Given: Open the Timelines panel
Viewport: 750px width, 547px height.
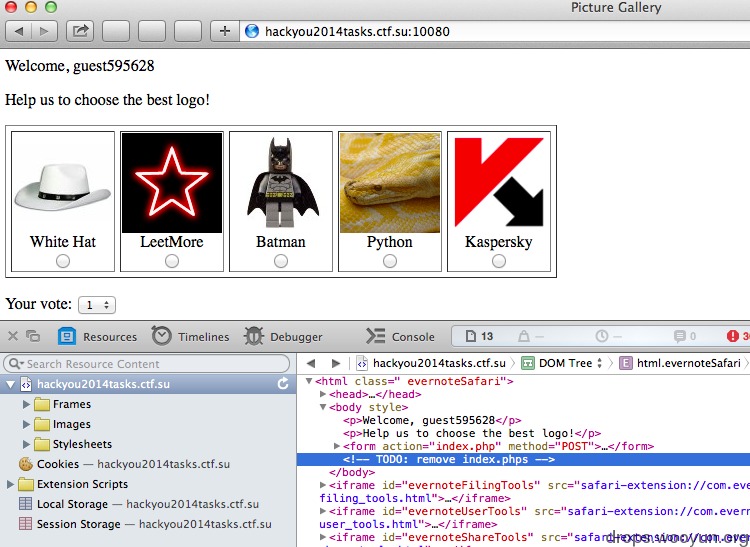Looking at the screenshot, I should (191, 336).
